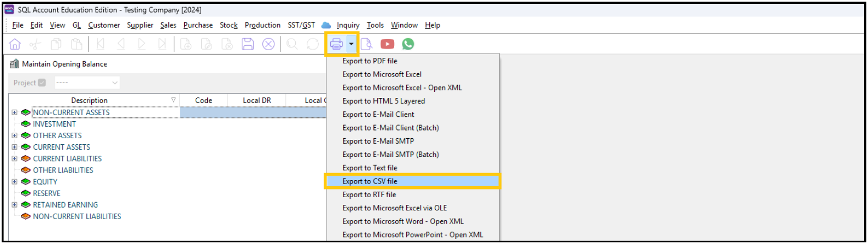Image resolution: width=868 pixels, height=244 pixels.
Task: Click the New document icon
Action: coord(186,44)
